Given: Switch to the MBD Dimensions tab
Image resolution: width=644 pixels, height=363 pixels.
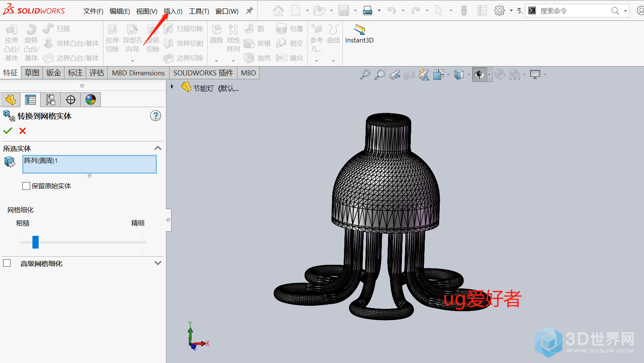Looking at the screenshot, I should (138, 73).
